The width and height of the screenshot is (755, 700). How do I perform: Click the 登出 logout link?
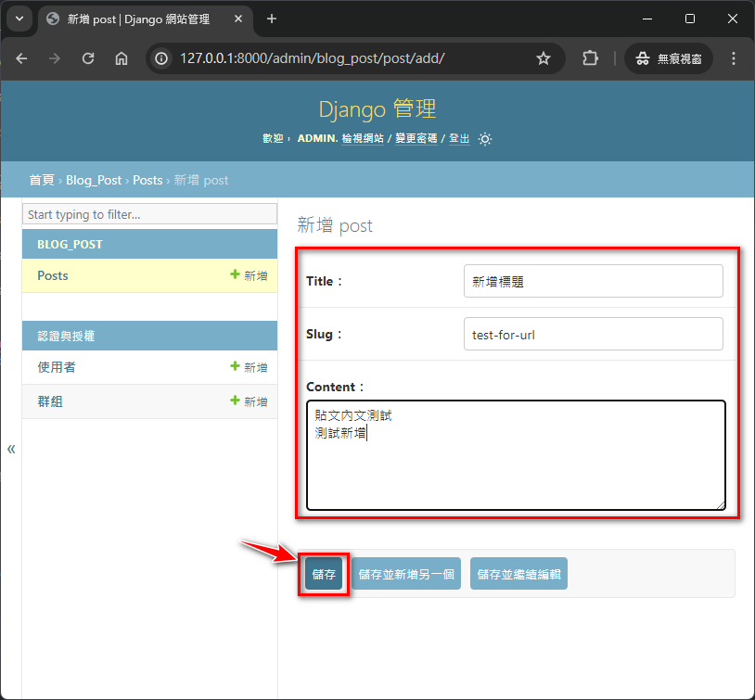(x=459, y=139)
